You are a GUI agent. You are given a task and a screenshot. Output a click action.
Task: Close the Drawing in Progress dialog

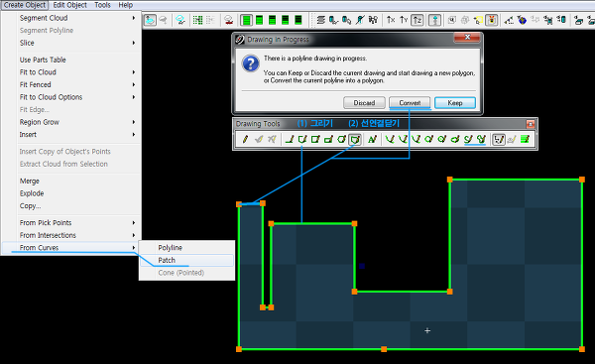point(467,38)
